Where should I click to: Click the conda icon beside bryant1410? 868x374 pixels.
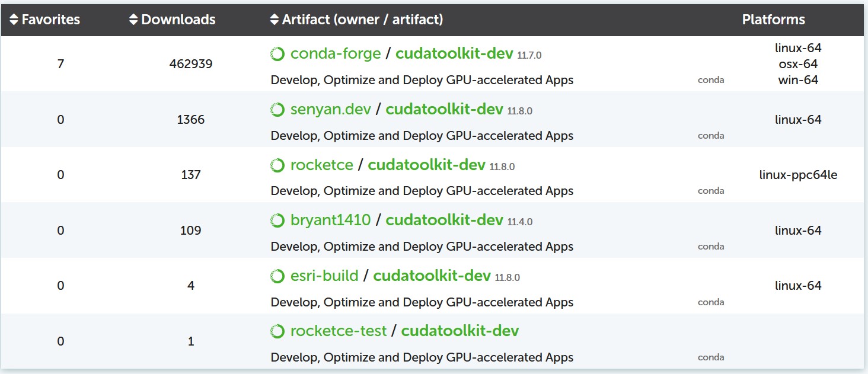click(x=277, y=220)
